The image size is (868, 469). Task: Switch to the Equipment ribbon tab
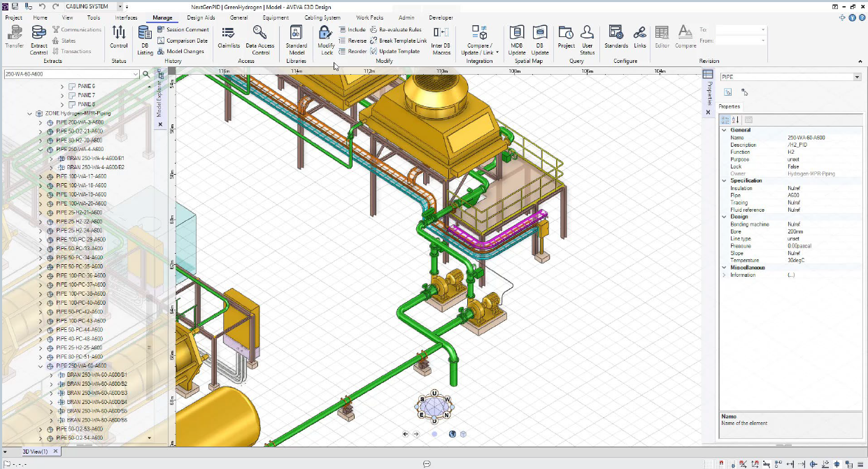[276, 17]
